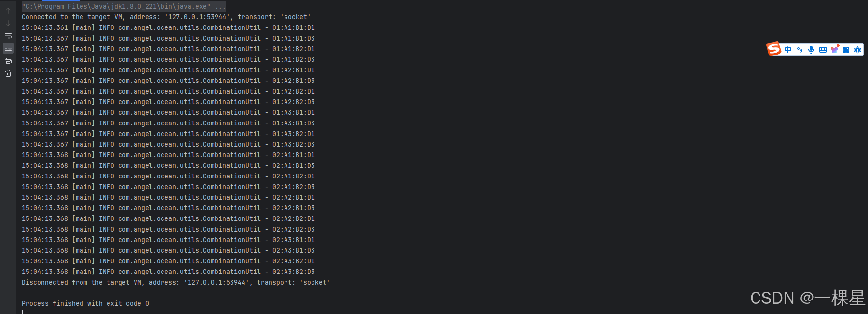Toggle scroll to end of console

point(8,48)
